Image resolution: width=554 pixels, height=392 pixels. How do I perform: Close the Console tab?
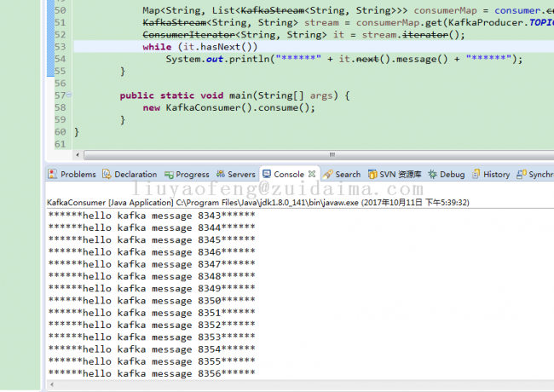[312, 174]
